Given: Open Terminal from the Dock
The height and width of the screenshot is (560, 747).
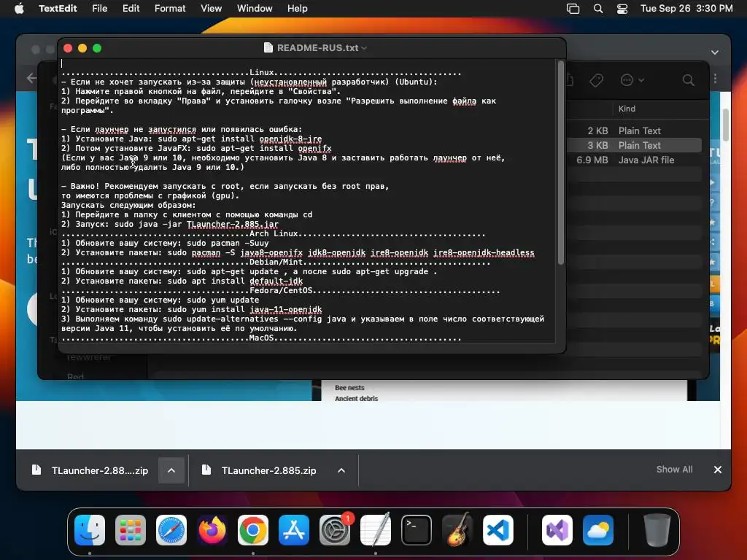Looking at the screenshot, I should pos(417,530).
